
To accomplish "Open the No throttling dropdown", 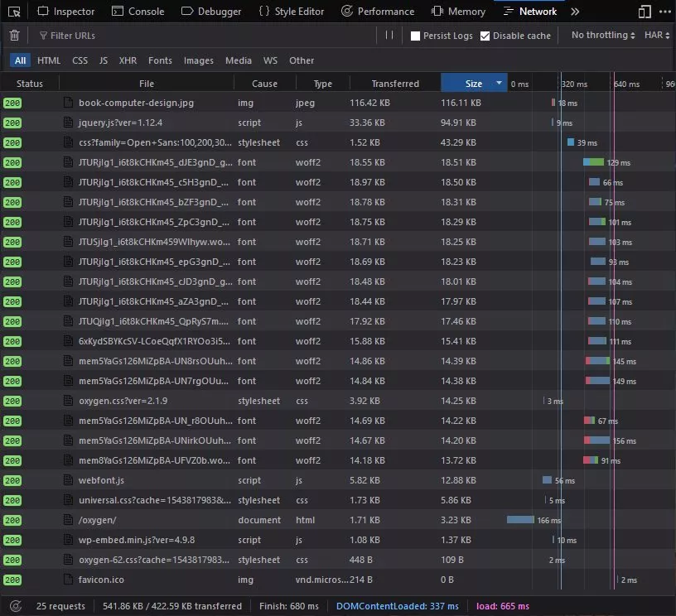I will tap(603, 36).
